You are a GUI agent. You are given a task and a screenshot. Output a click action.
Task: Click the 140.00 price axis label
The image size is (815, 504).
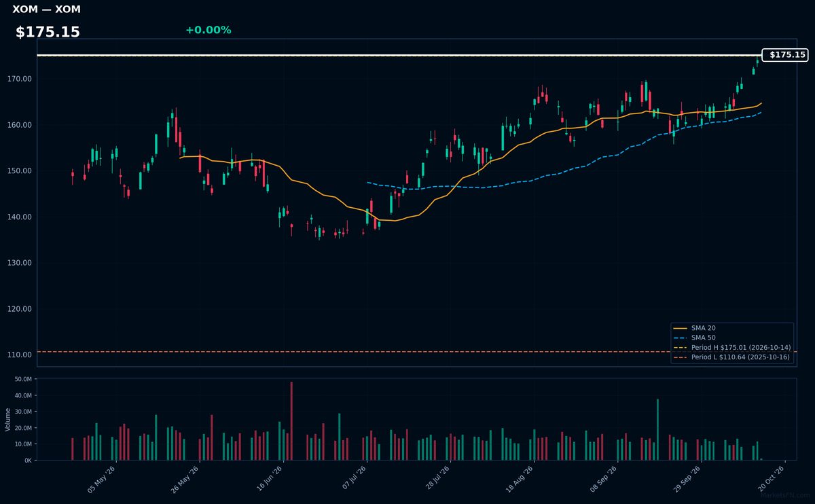pyautogui.click(x=20, y=217)
